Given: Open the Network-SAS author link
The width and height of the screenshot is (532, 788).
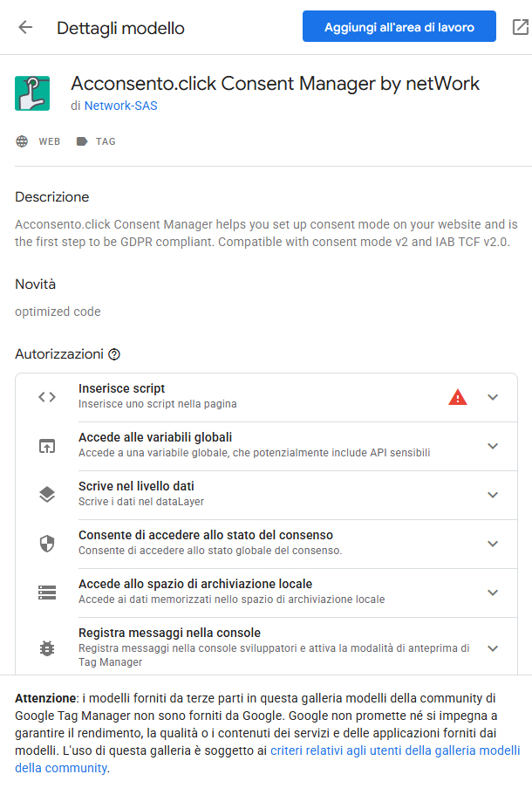Looking at the screenshot, I should pos(120,106).
